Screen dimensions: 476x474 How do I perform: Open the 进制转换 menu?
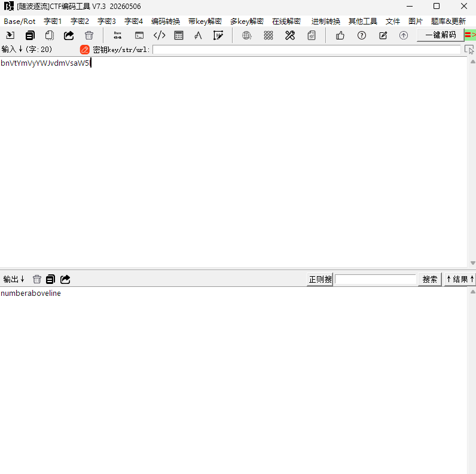click(x=325, y=22)
